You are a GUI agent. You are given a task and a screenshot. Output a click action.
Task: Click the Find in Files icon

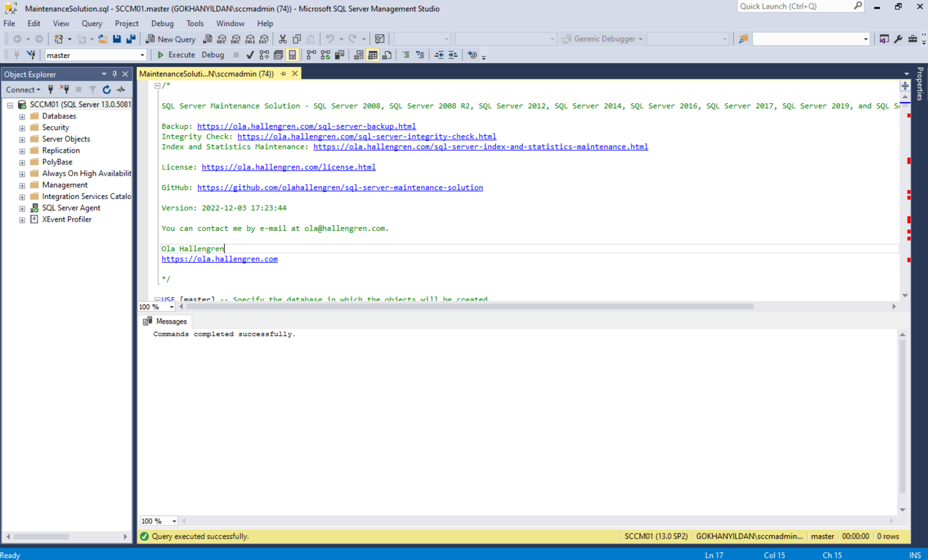click(x=743, y=39)
